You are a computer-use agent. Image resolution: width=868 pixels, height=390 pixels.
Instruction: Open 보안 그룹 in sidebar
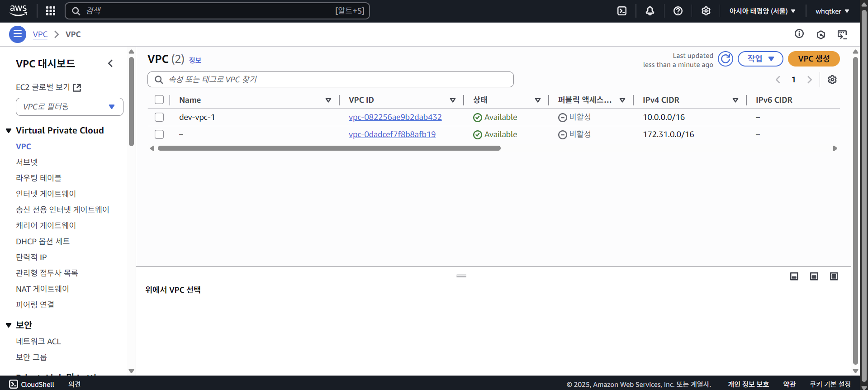[x=31, y=357]
